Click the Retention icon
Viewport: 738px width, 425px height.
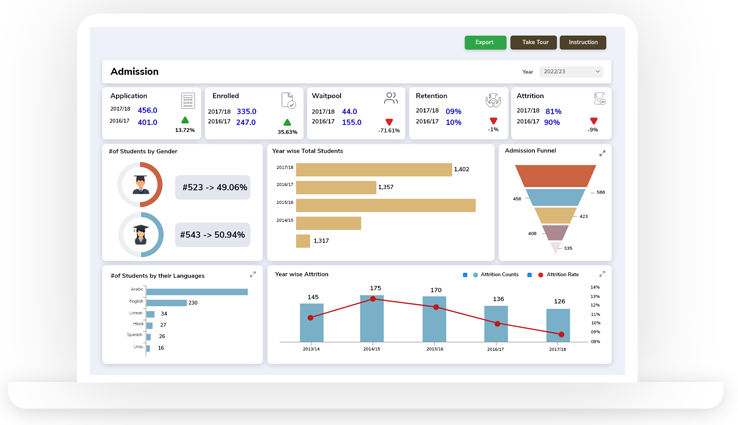click(x=493, y=100)
